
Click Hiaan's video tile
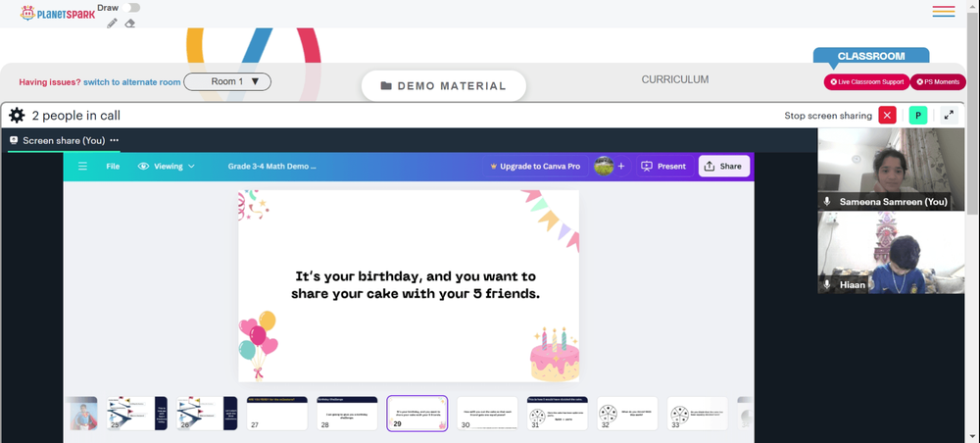click(x=891, y=253)
